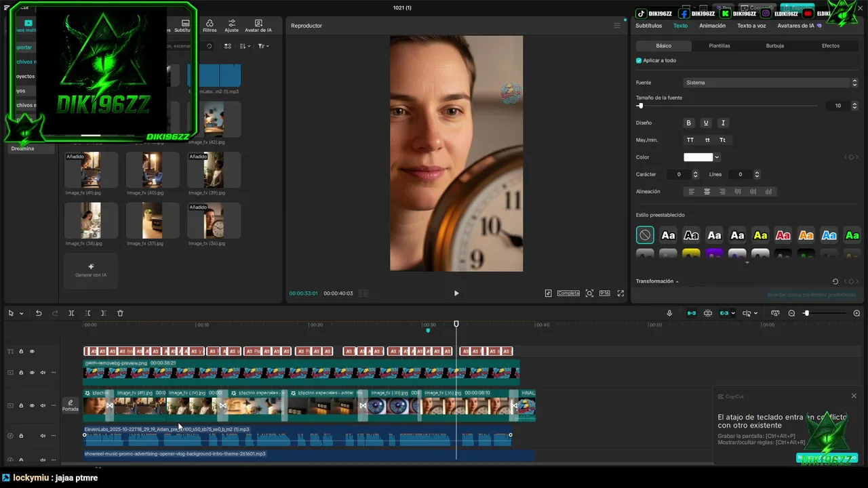The height and width of the screenshot is (488, 868).
Task: Open the text Color dropdown arrow
Action: tap(717, 157)
